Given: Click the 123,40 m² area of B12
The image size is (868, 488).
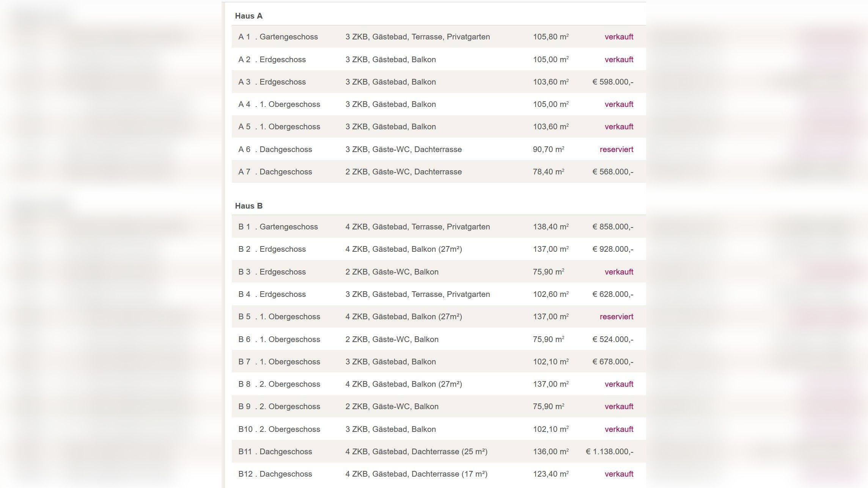Looking at the screenshot, I should [x=550, y=474].
